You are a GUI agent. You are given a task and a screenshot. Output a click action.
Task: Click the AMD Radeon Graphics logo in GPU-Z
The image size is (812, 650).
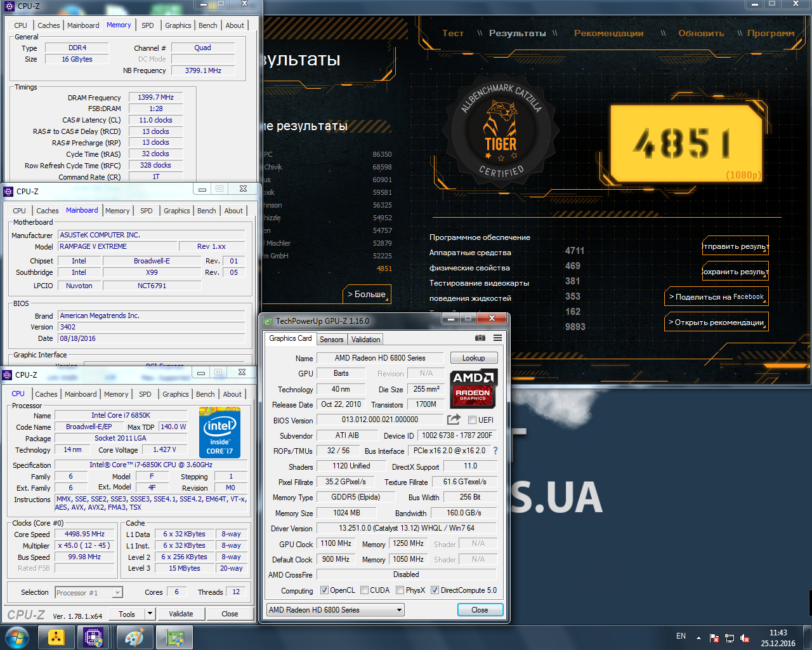473,388
